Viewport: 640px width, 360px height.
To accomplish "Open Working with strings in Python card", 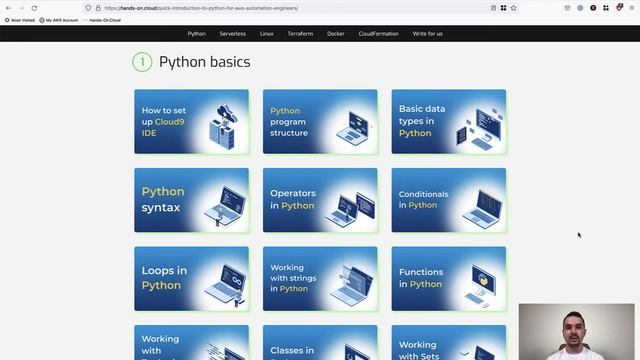I will (320, 278).
